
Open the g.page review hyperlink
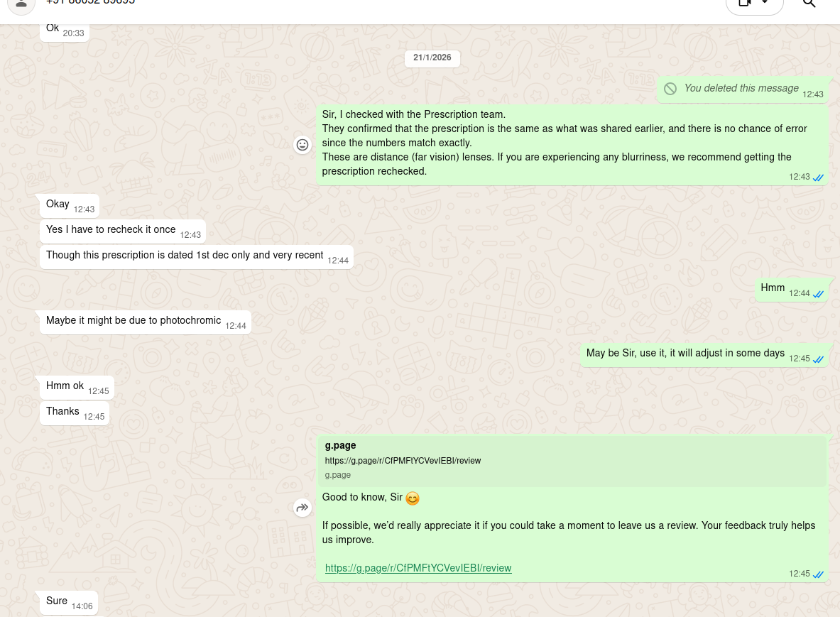tap(418, 568)
